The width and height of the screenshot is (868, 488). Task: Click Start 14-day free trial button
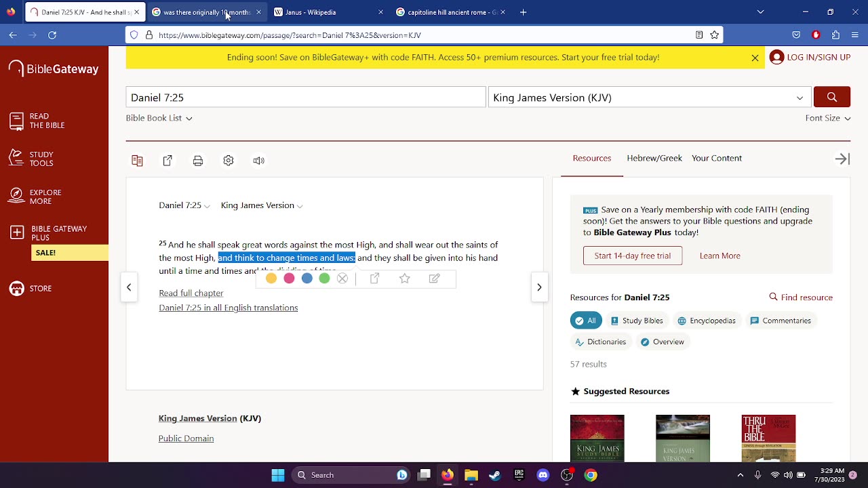click(633, 256)
